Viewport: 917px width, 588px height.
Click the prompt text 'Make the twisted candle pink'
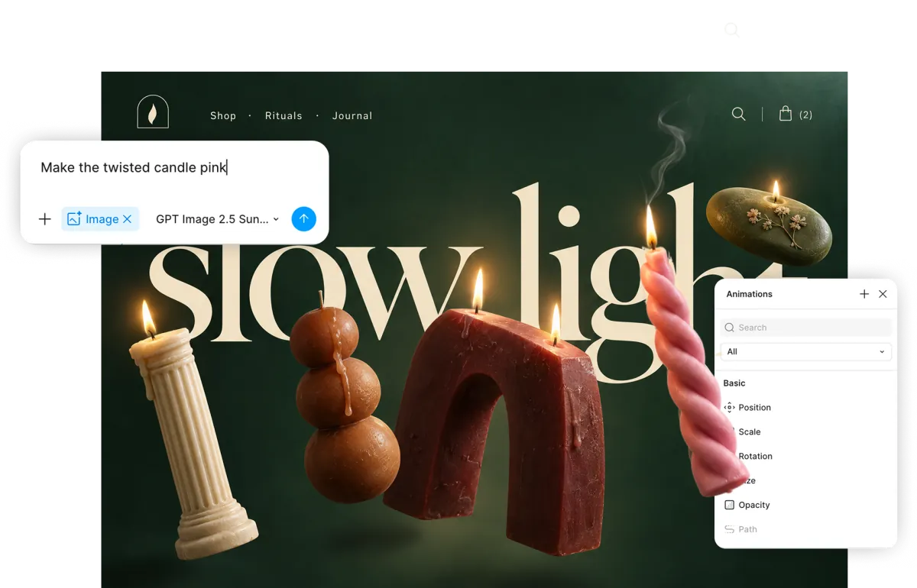(134, 167)
